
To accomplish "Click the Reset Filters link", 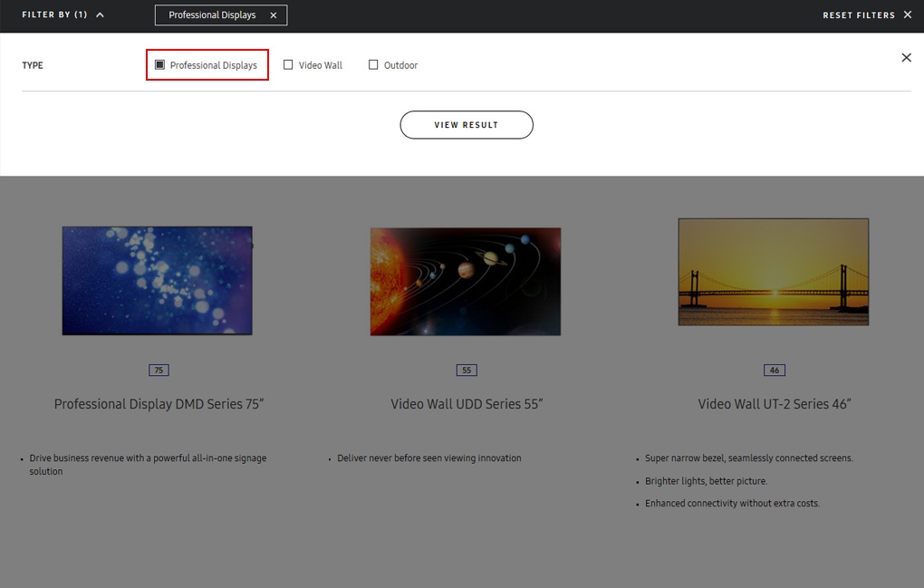I will tap(859, 15).
